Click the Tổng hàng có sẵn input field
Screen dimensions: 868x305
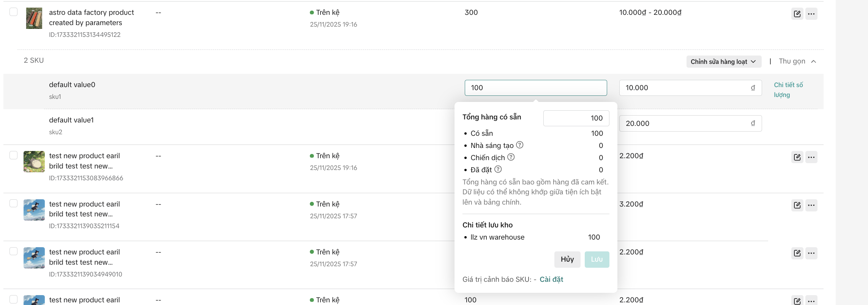576,118
